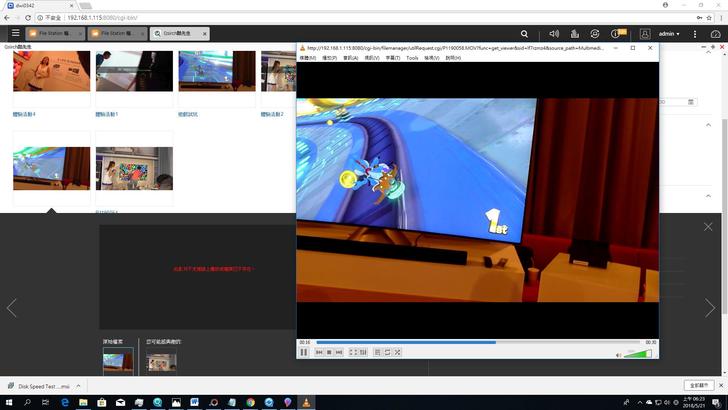Close the first File Station tab
This screenshot has width=728, height=410.
pyautogui.click(x=80, y=34)
